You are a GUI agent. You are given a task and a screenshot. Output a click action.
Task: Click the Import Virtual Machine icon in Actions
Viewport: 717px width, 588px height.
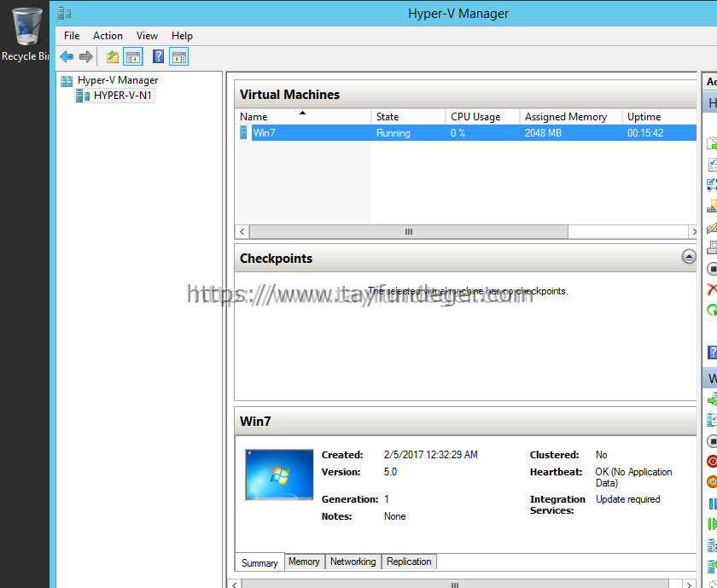pos(712,143)
